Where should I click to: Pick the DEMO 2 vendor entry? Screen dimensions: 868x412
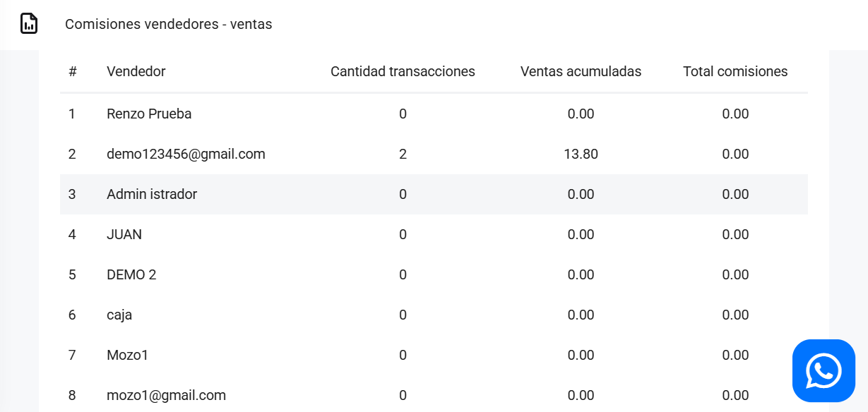(x=131, y=274)
